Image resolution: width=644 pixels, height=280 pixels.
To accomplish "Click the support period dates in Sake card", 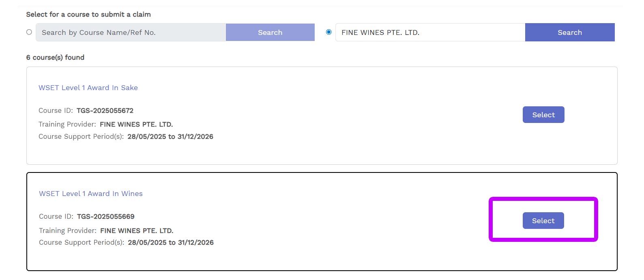I will pos(170,136).
